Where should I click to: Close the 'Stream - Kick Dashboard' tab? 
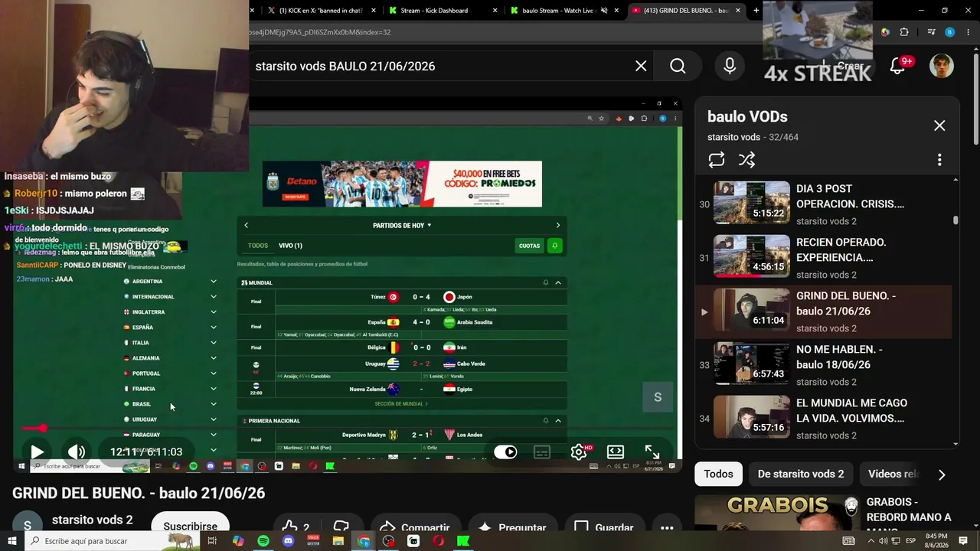click(495, 11)
